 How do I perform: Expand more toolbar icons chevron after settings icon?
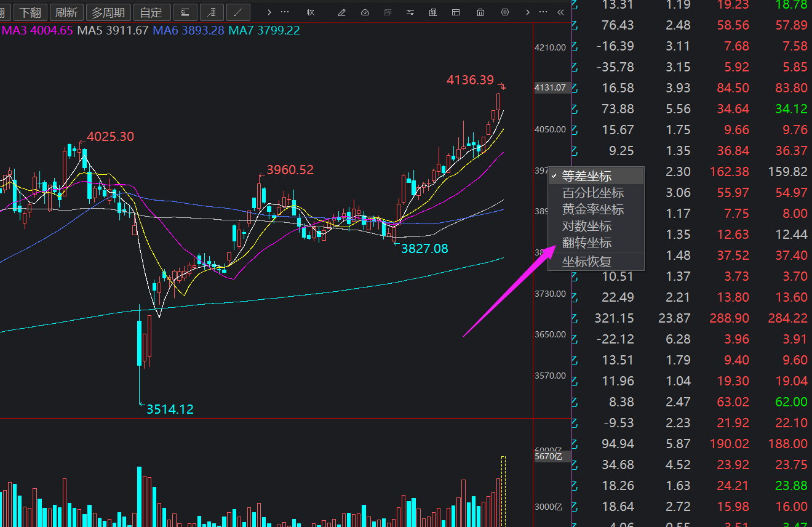coord(527,12)
